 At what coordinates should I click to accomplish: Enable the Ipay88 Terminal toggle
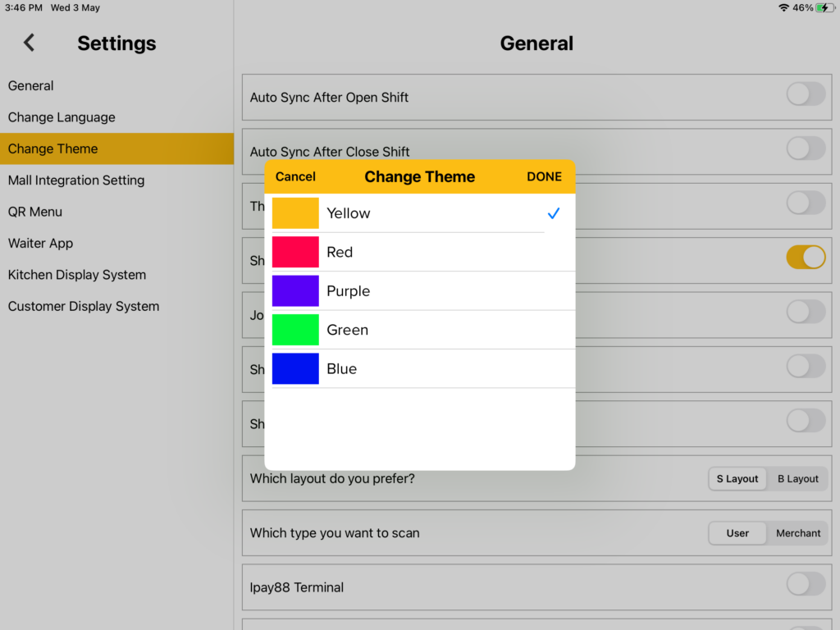click(805, 584)
